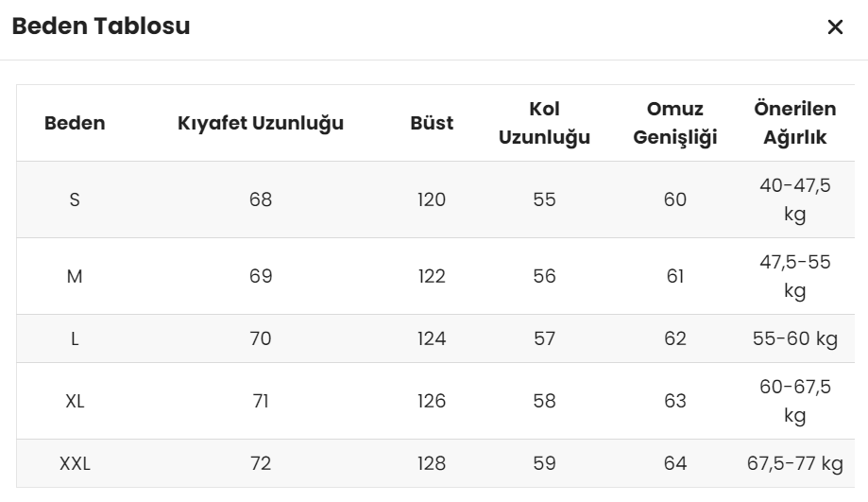
Task: Click clothing length value 71
Action: tap(261, 401)
